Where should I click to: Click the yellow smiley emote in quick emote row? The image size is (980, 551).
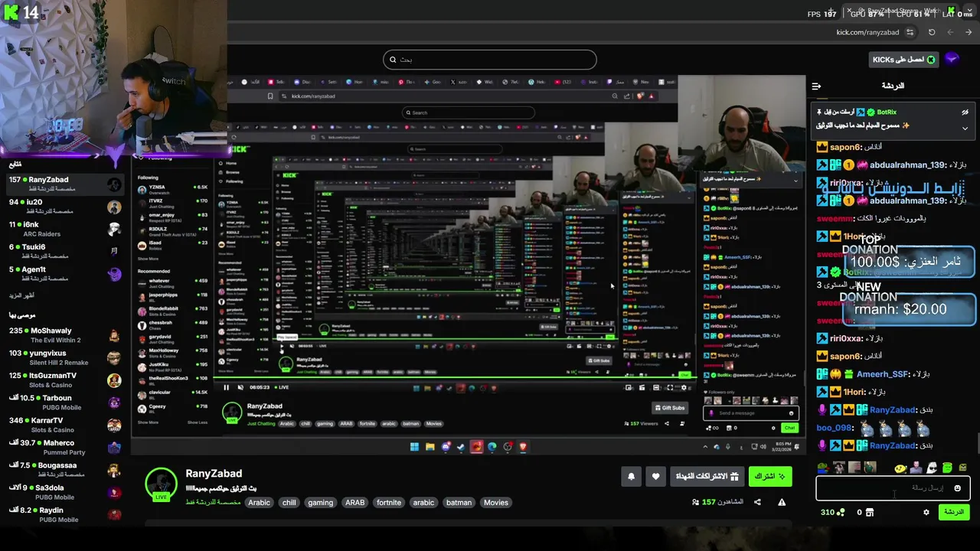coord(900,468)
